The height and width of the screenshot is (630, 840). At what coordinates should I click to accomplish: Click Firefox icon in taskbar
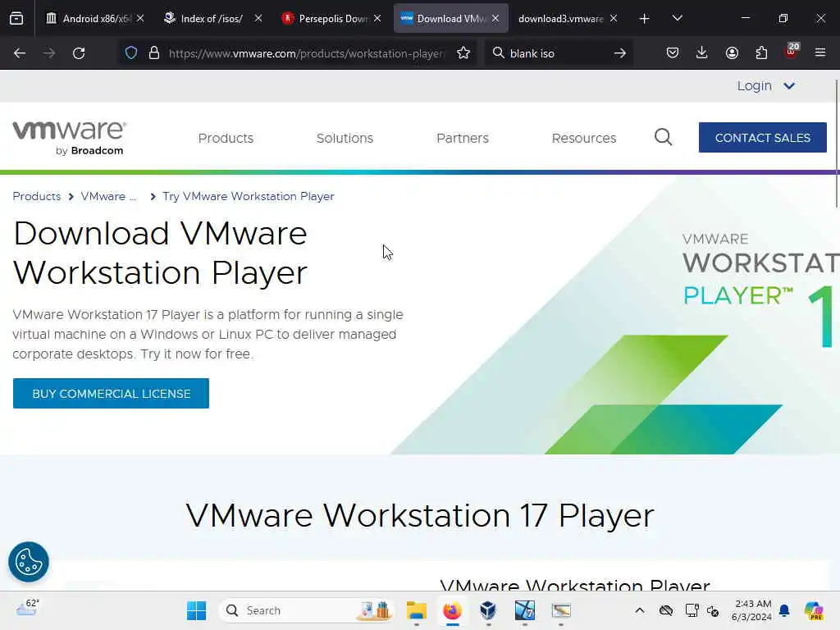point(452,610)
